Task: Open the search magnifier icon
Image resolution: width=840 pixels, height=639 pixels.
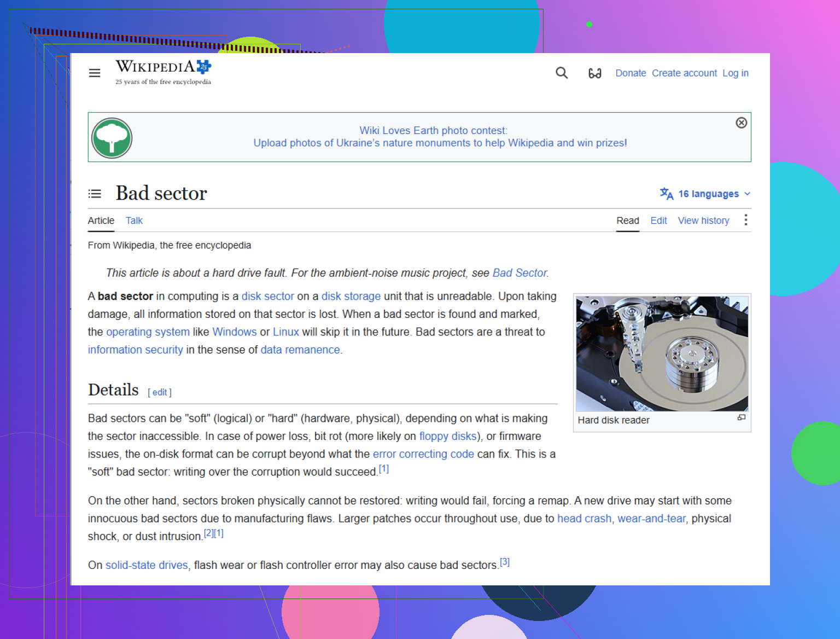Action: [562, 73]
